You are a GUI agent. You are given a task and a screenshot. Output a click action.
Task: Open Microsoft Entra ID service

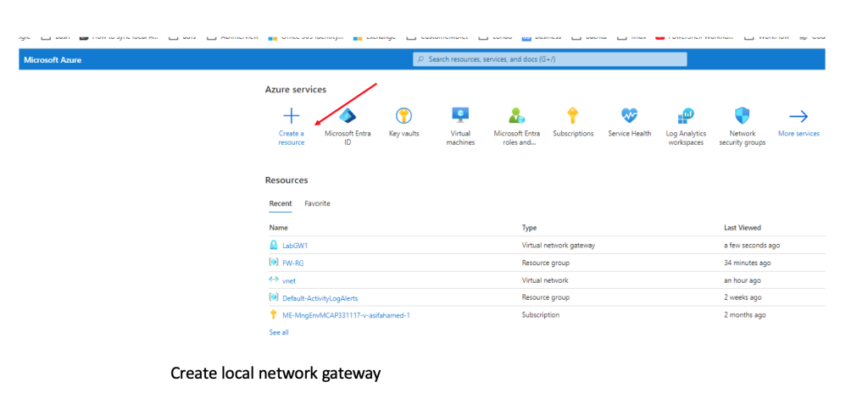348,117
